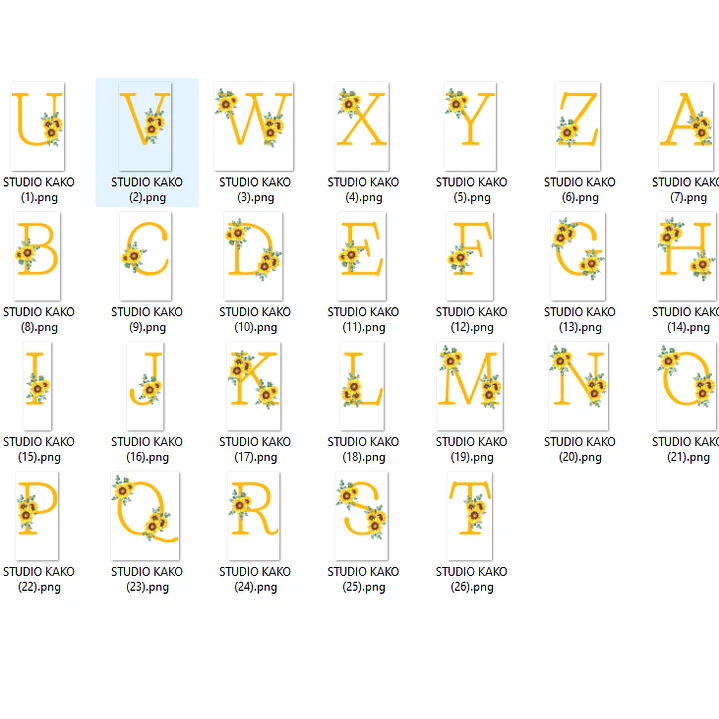The height and width of the screenshot is (719, 719).
Task: Select the letter H thumbnail STUDIO KAKO (14)
Action: 687,256
